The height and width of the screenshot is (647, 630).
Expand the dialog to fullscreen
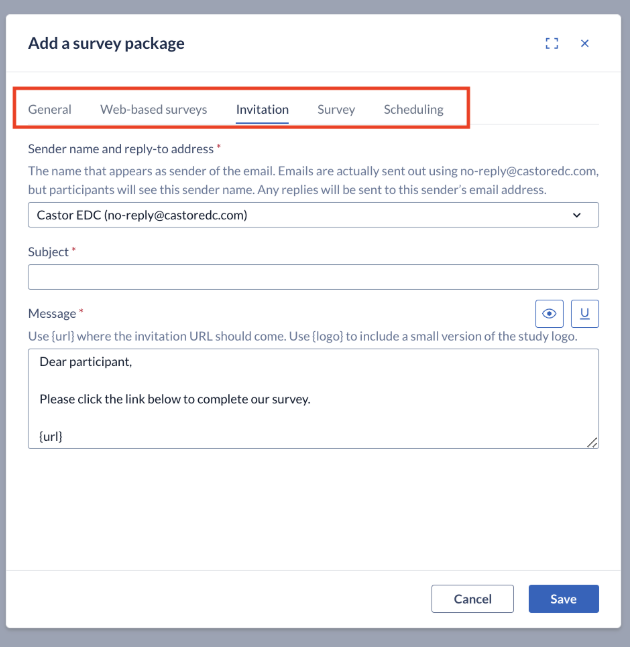[552, 43]
